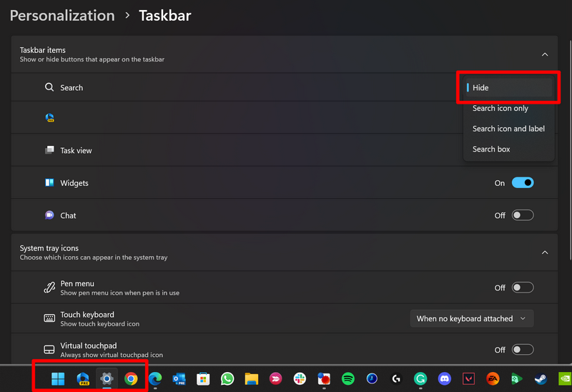Image resolution: width=572 pixels, height=392 pixels.
Task: Select the Hide option for Search
Action: (x=509, y=88)
